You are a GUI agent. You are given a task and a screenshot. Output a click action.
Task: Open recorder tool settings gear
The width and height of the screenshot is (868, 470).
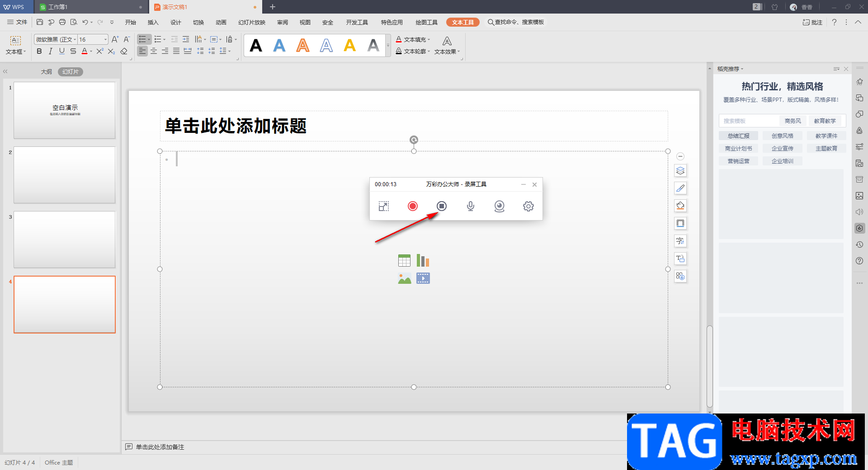tap(528, 206)
